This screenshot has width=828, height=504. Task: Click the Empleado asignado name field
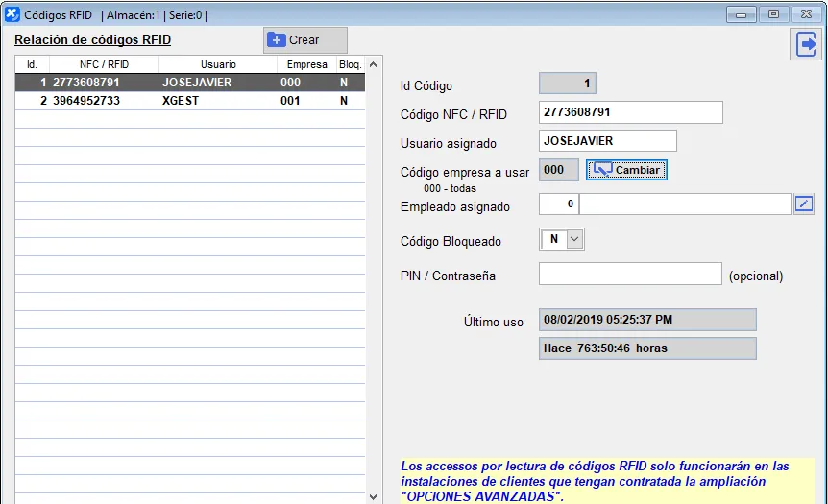(x=685, y=204)
